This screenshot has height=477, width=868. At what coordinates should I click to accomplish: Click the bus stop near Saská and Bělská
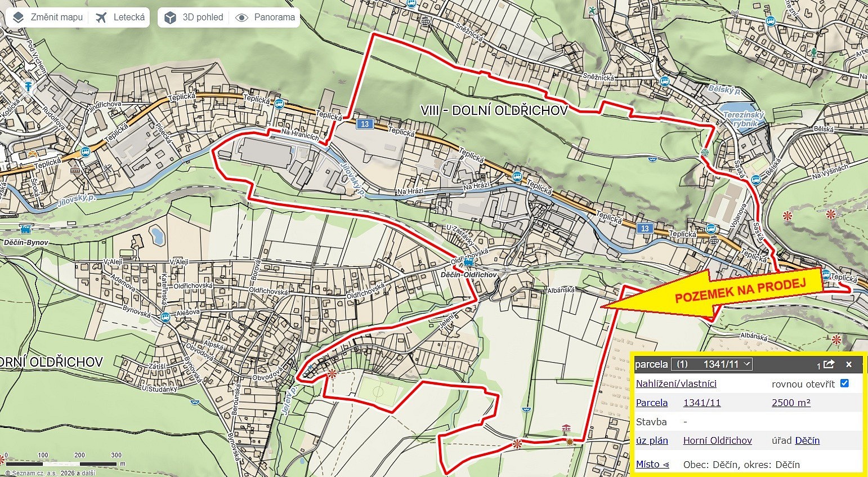point(755,180)
